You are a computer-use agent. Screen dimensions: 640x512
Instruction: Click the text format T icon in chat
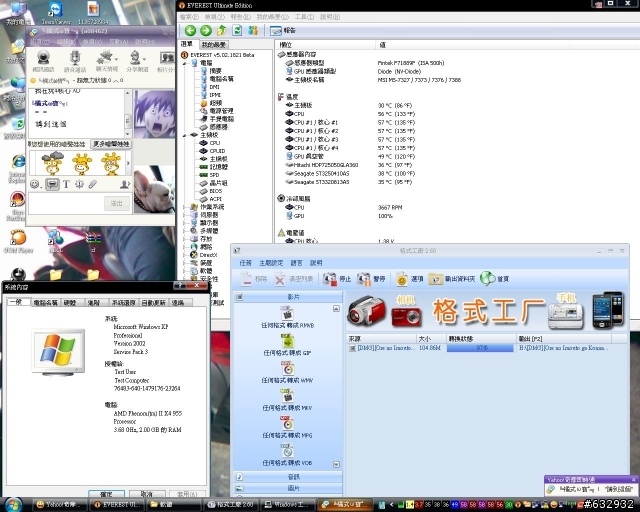pyautogui.click(x=66, y=185)
